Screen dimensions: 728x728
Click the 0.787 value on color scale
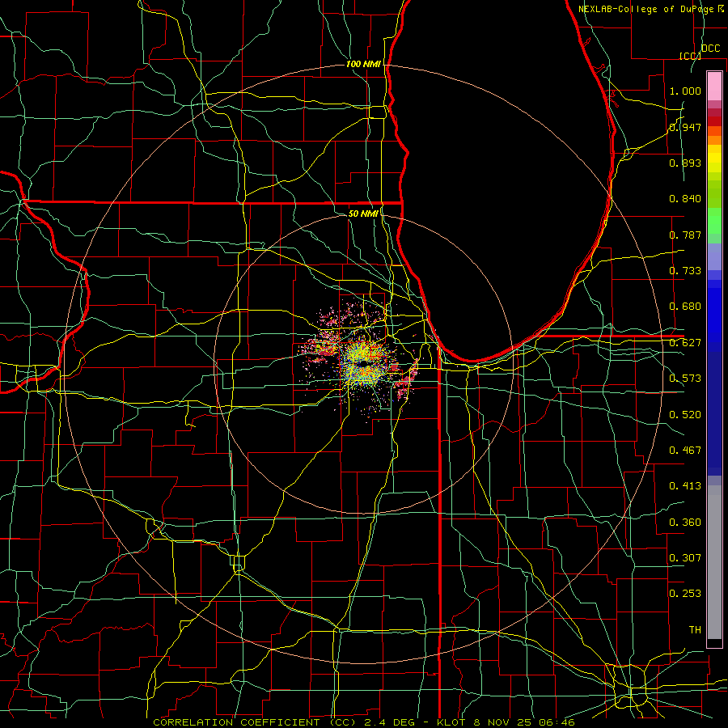[x=685, y=235]
